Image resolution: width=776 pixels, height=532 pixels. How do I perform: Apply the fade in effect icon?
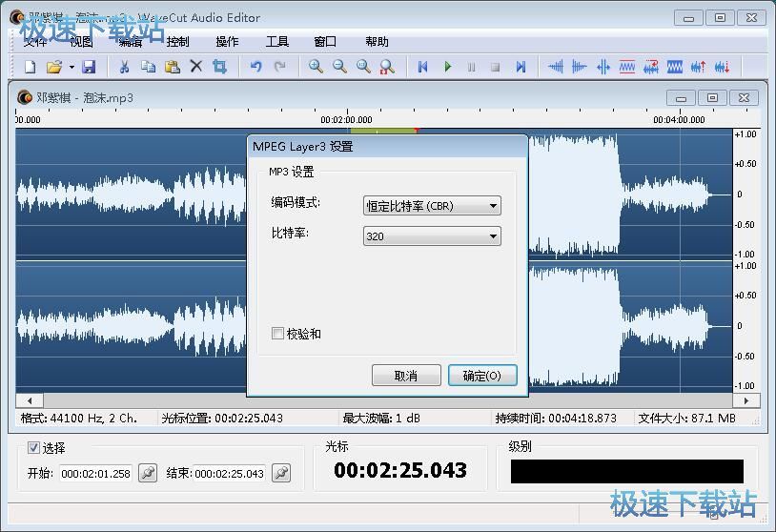pyautogui.click(x=555, y=67)
